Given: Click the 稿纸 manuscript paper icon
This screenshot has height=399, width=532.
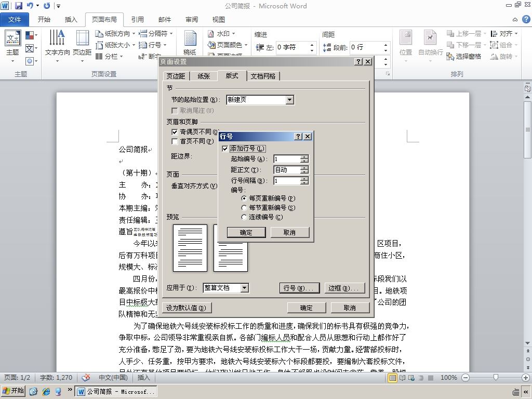Looking at the screenshot, I should click(190, 38).
